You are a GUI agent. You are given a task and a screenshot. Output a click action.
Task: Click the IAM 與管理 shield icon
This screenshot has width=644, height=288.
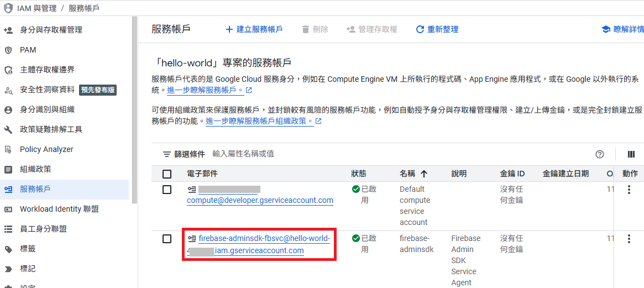tap(8, 8)
